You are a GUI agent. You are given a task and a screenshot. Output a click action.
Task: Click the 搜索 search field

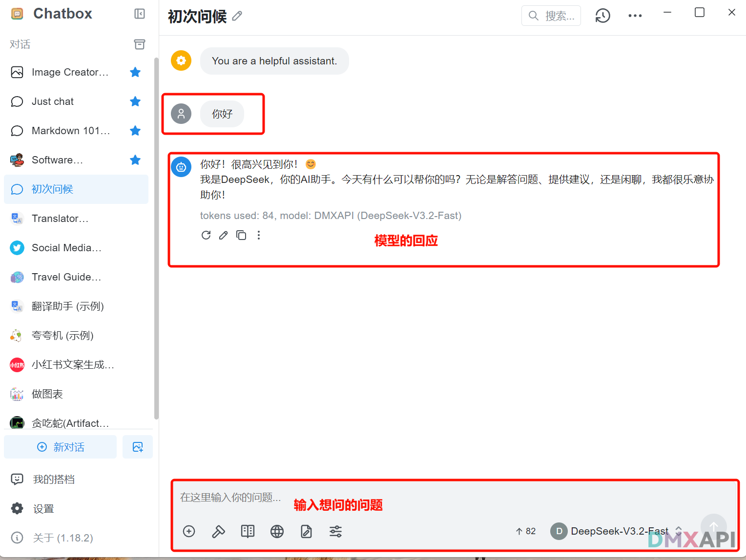pos(551,15)
